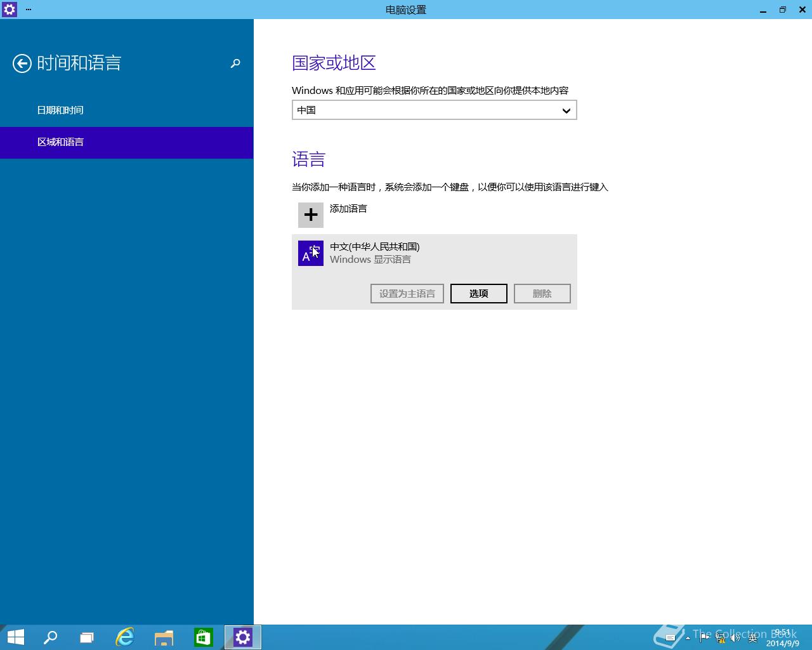Screen dimensions: 812x650
Task: Show hidden tray icons arrow
Action: 688,638
